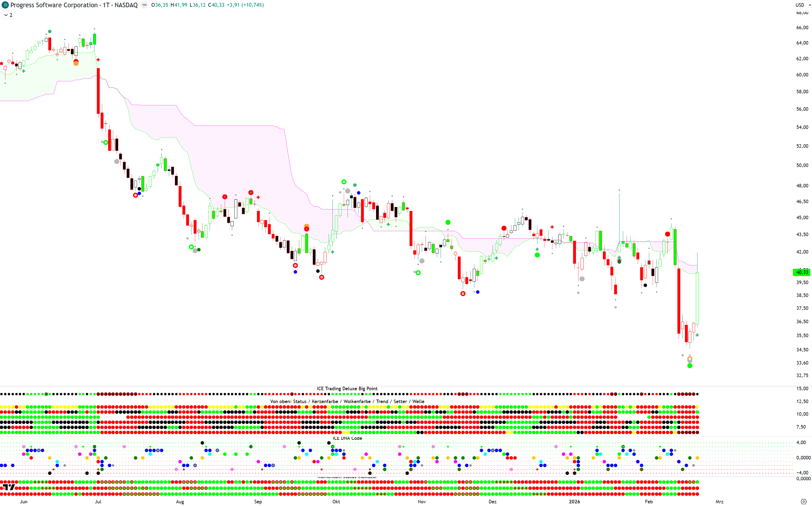
Task: Select the ICE Trading Deluxe Big Point label
Action: coord(347,389)
